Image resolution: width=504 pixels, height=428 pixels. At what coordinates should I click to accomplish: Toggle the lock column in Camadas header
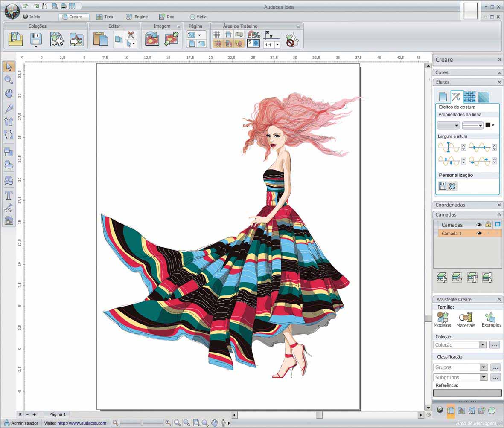coord(488,225)
